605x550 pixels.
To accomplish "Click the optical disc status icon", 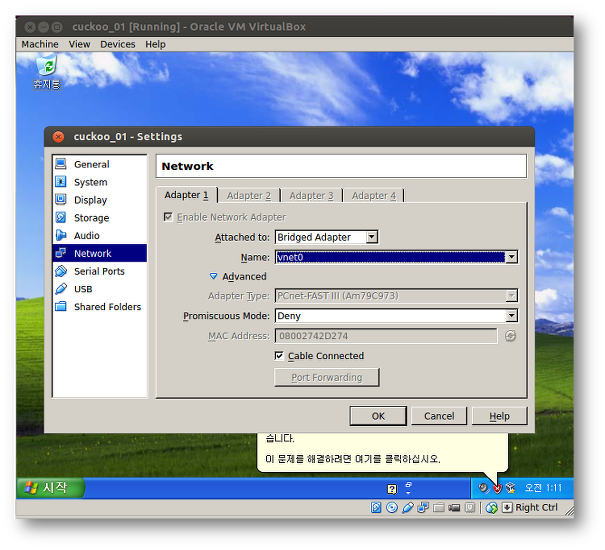I will tap(392, 508).
